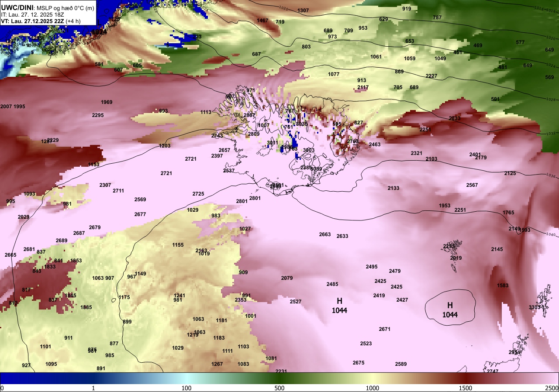Click the map value 919
The image size is (559, 392).
pos(407,9)
